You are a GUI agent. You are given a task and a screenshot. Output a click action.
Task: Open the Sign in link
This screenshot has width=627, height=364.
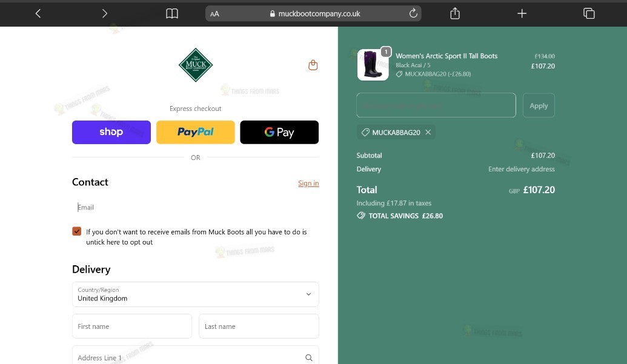click(x=308, y=184)
